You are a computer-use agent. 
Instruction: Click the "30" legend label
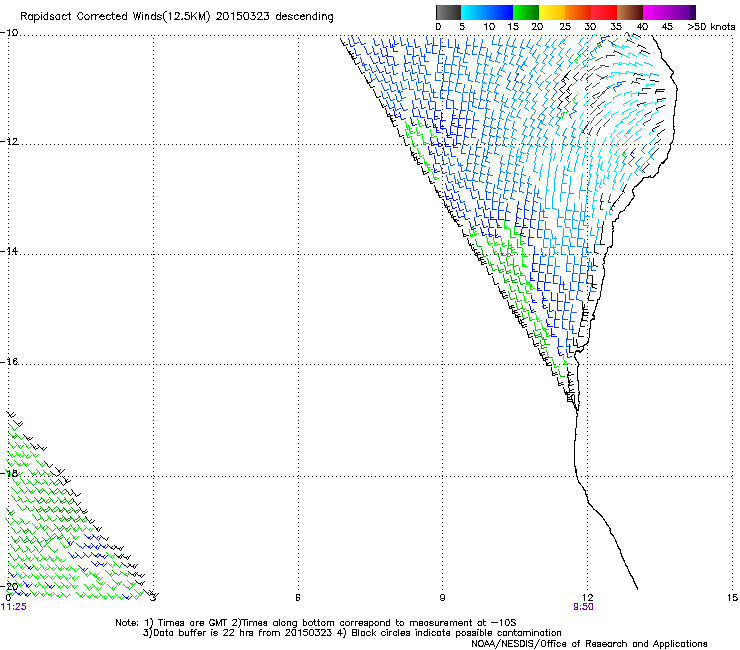[590, 27]
